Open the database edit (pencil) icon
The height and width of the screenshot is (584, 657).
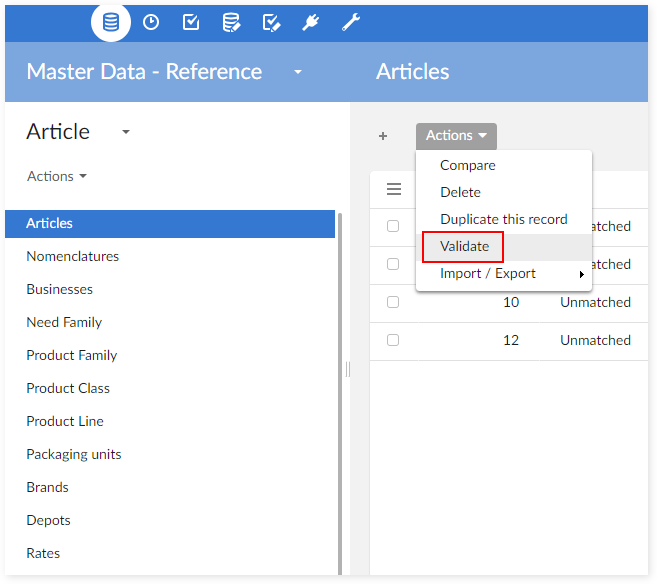(231, 23)
